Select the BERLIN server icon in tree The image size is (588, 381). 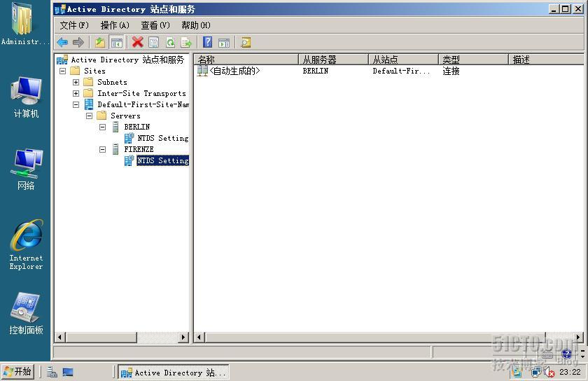116,127
